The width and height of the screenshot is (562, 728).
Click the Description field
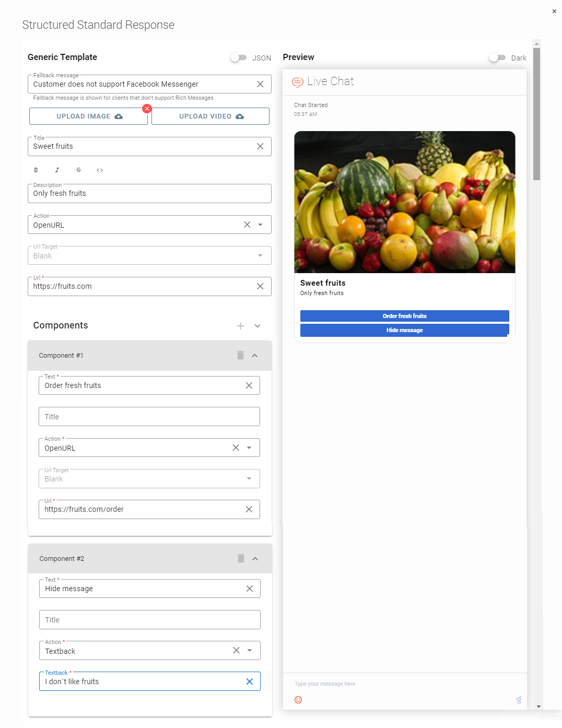[x=149, y=194]
